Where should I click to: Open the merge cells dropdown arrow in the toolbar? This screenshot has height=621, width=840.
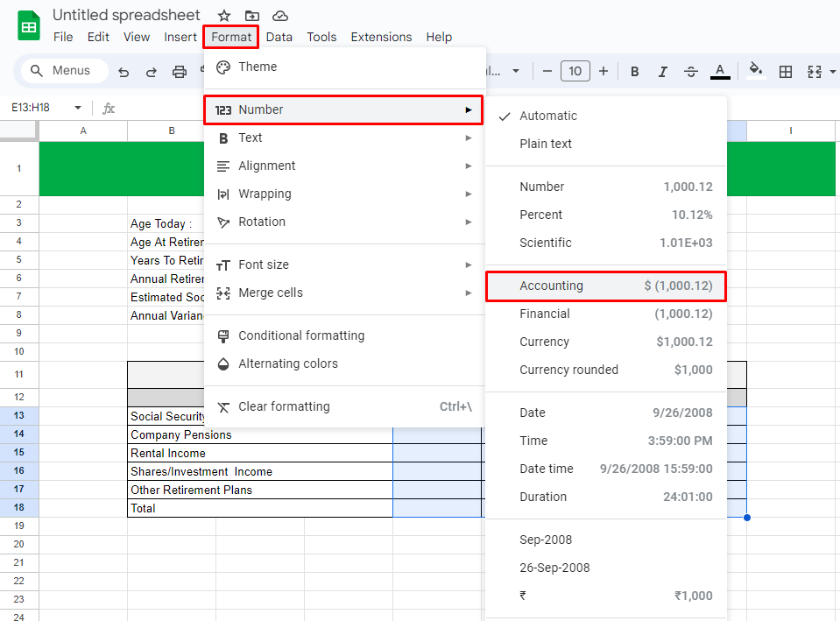[832, 71]
